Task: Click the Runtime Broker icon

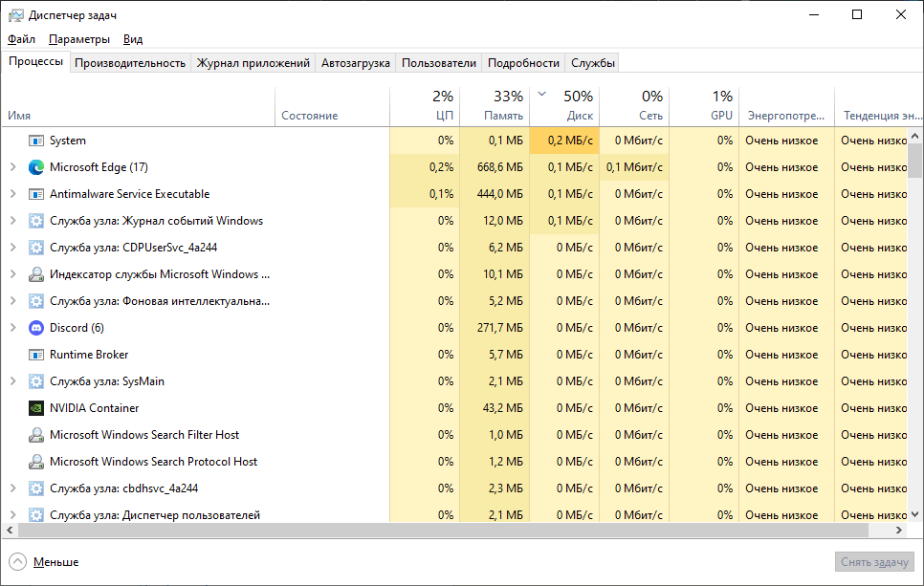Action: (x=36, y=355)
